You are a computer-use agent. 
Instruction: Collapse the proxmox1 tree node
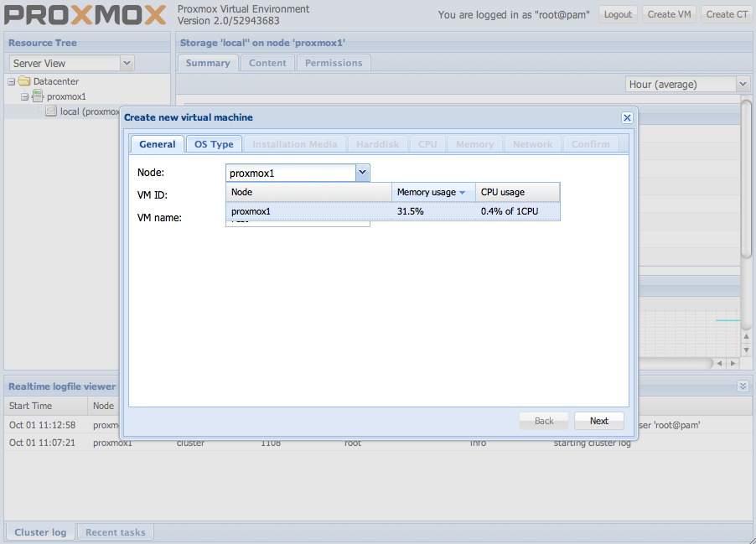[x=25, y=96]
